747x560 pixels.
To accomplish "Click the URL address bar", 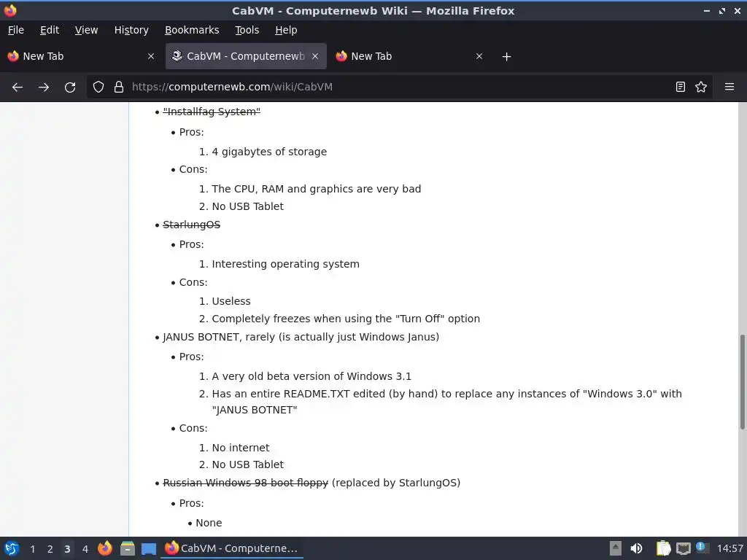I will point(398,87).
